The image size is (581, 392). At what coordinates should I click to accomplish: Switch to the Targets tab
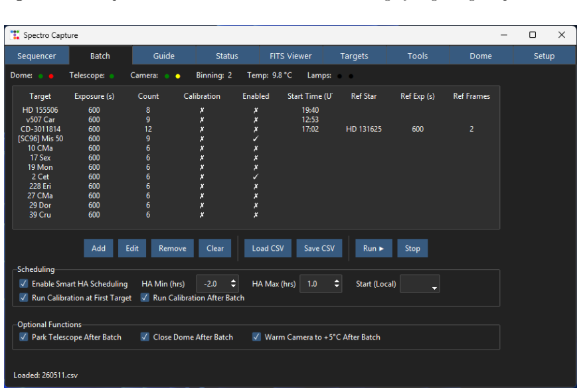354,56
